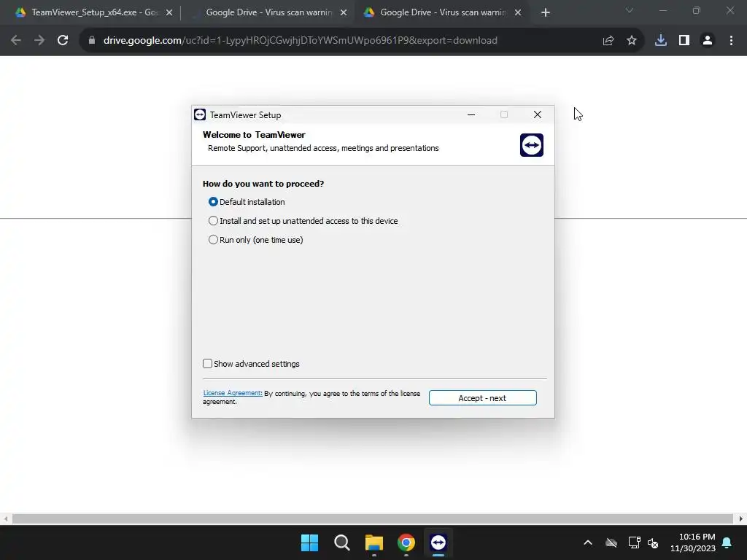The image size is (747, 560).
Task: Close the middle Virus scan warning tab
Action: coord(344,13)
